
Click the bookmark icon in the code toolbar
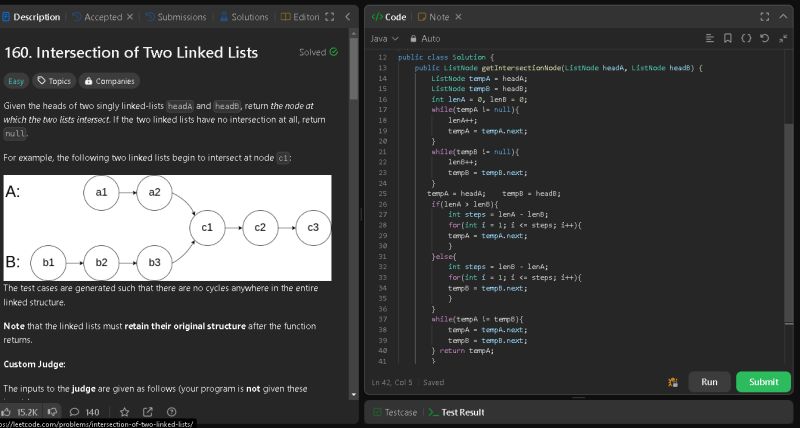tap(728, 38)
